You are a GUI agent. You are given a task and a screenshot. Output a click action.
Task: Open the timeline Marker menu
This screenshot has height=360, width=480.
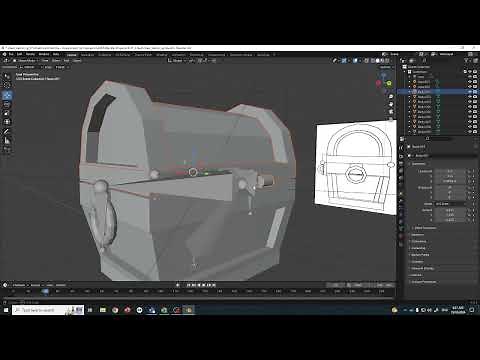(61, 285)
